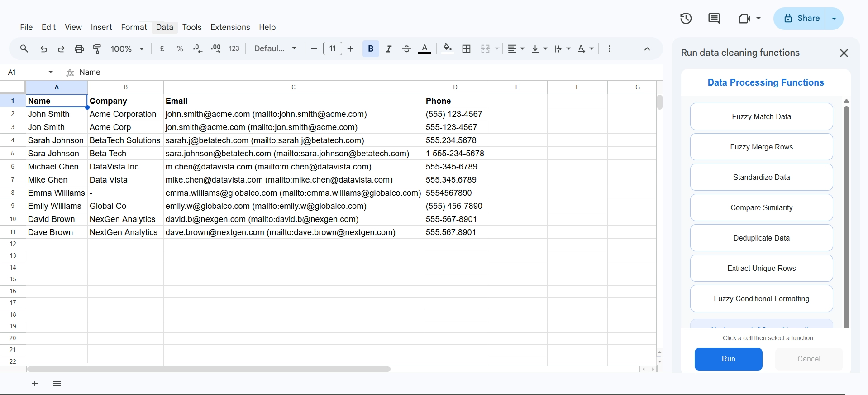Open the Format menu
The width and height of the screenshot is (868, 395).
(x=134, y=27)
